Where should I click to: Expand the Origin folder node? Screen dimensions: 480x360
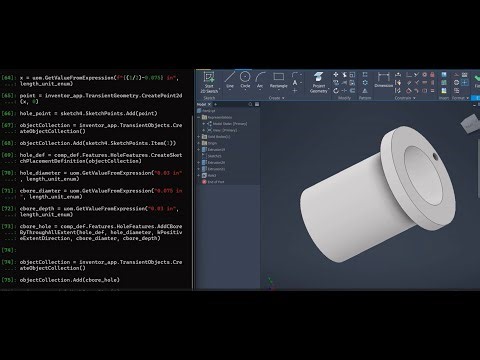point(199,143)
